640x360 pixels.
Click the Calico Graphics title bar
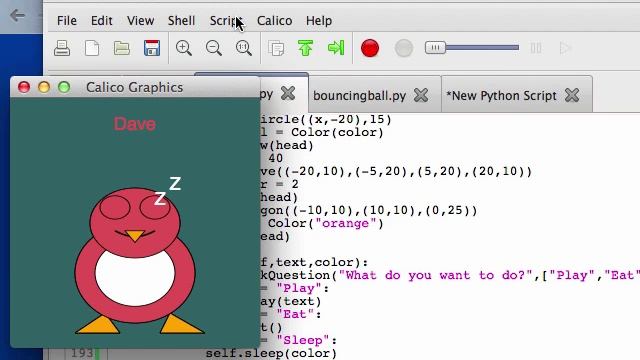click(135, 87)
